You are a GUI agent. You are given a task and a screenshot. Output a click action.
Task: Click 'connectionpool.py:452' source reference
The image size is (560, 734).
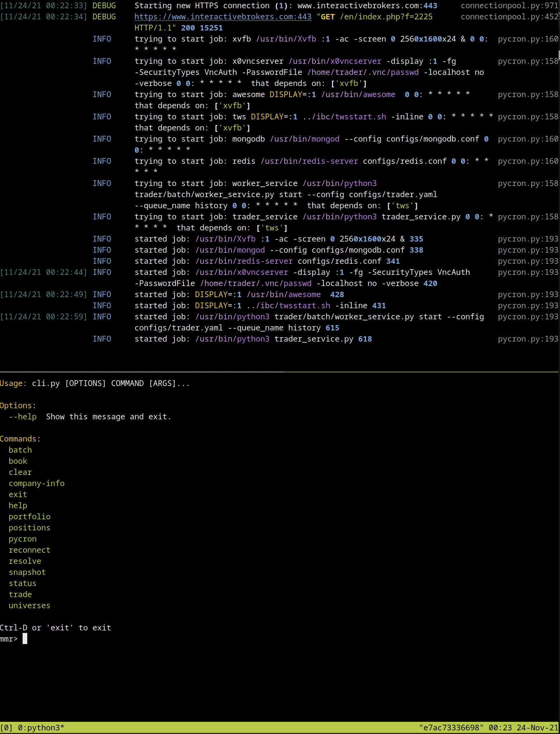pyautogui.click(x=509, y=17)
